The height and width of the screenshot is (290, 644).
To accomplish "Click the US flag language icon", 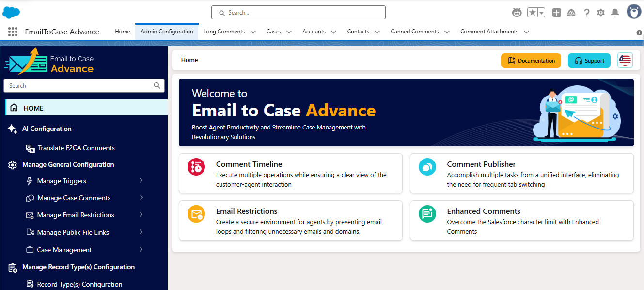I will tap(625, 61).
